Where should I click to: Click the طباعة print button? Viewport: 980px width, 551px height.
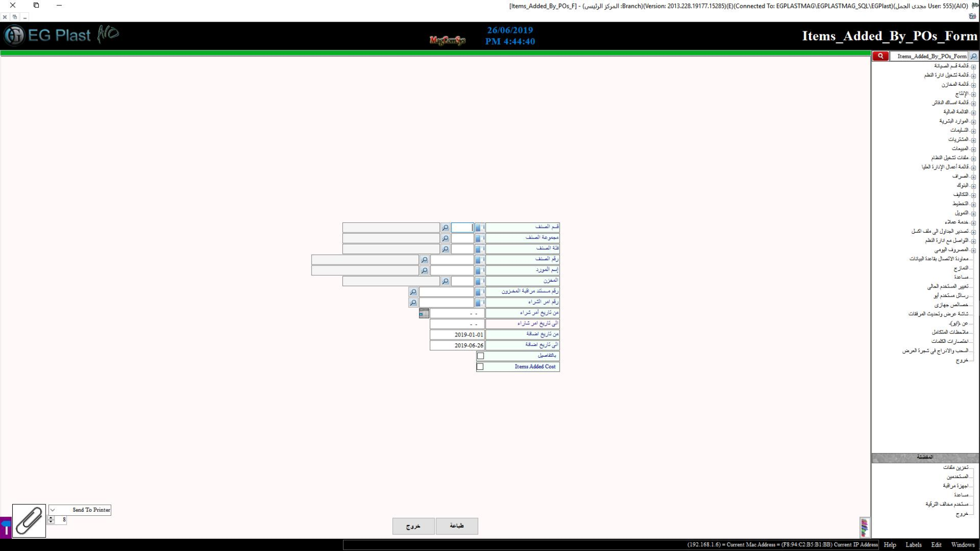457,526
